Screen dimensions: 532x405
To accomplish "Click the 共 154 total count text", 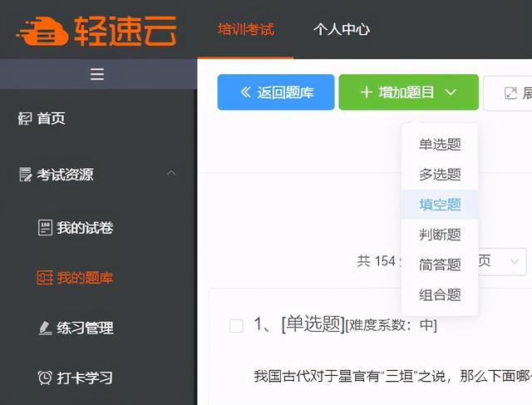I will pos(377,261).
